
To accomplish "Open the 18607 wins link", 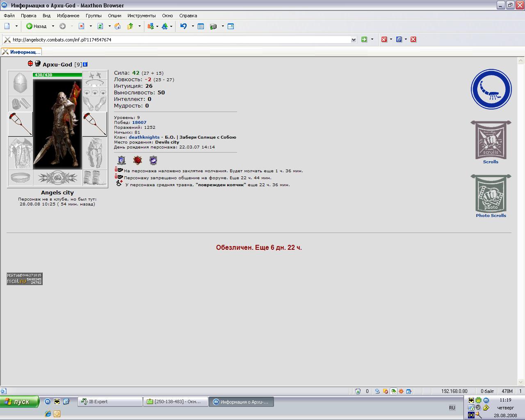I will 139,123.
